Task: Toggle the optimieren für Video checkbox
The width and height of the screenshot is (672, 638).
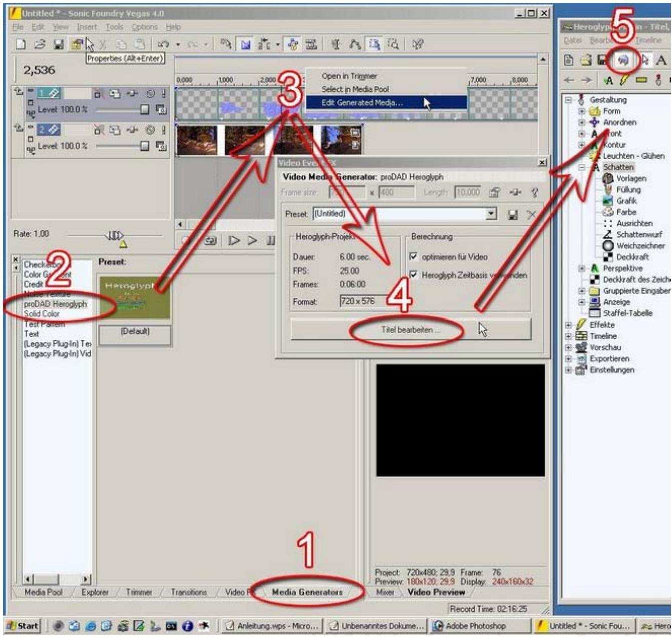Action: 413,256
